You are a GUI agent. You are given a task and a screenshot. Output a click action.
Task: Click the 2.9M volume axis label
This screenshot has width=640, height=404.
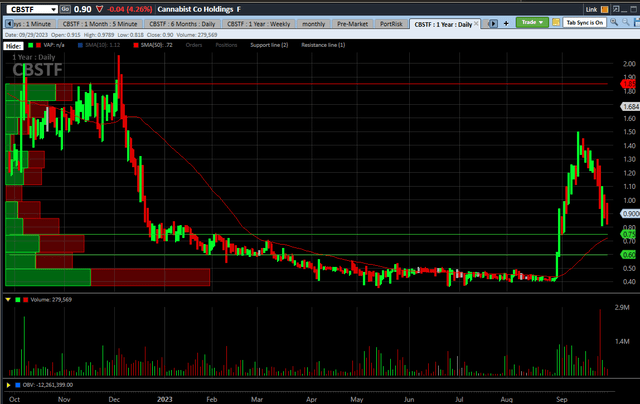[622, 307]
